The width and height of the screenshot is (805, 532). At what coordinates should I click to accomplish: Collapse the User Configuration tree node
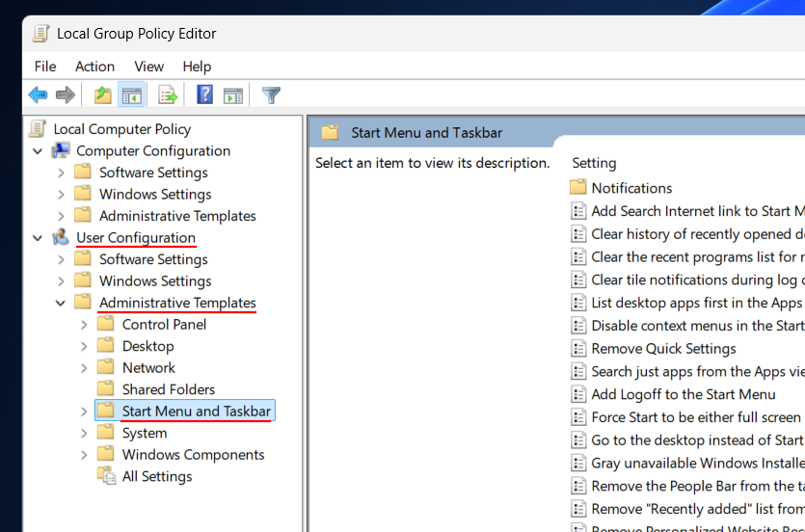(38, 238)
